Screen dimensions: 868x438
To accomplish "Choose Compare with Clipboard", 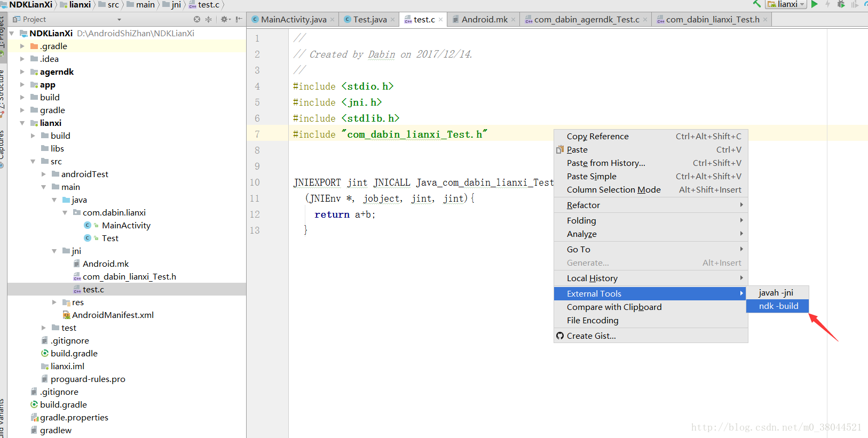I will pos(651,307).
